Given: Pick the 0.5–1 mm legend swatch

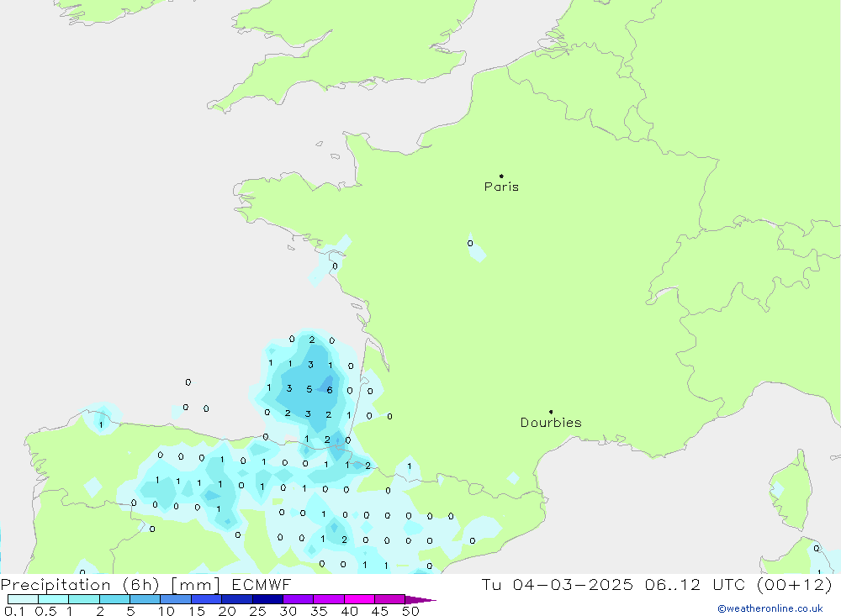Looking at the screenshot, I should click(x=54, y=599).
